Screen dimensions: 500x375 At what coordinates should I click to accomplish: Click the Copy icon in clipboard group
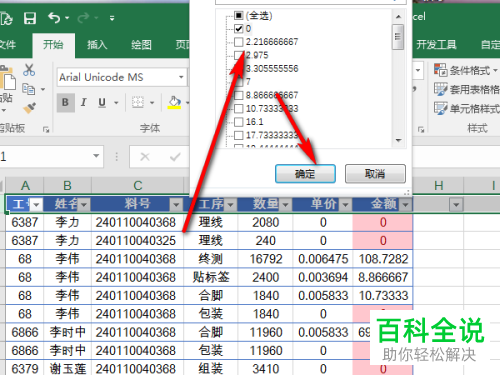tap(29, 89)
